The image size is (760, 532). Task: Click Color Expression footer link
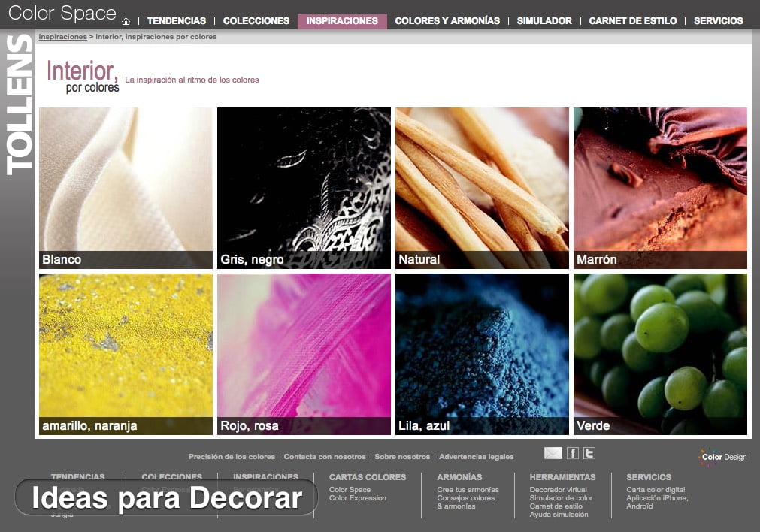(358, 498)
